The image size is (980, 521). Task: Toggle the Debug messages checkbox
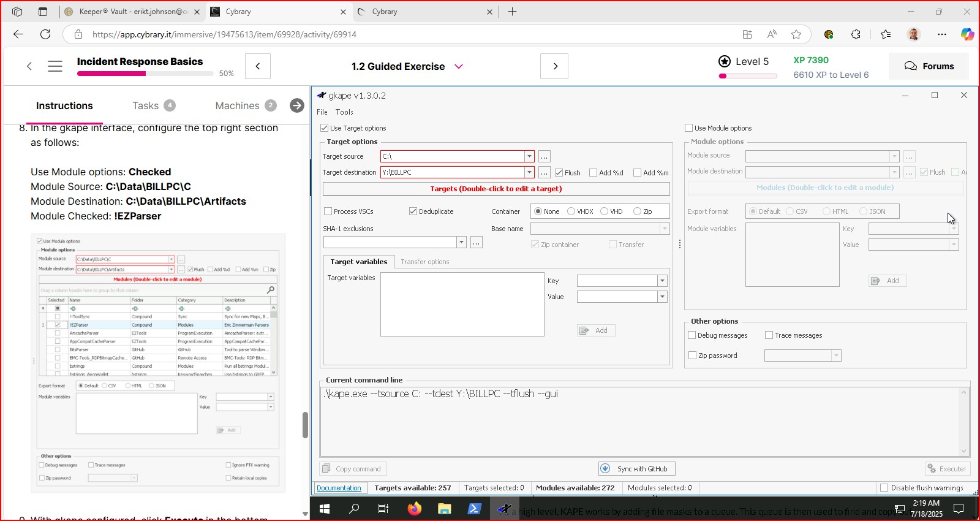(x=692, y=335)
